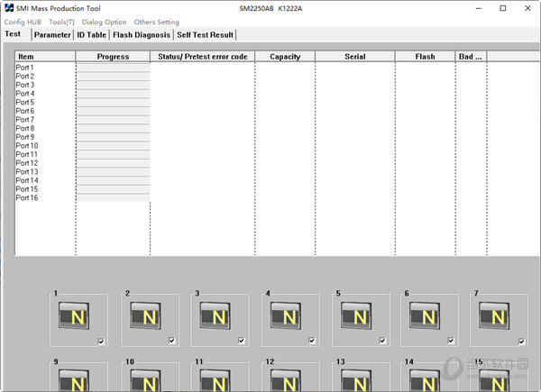Uncheck the port 3 checkbox
Screen dimensions: 541x392
(x=242, y=341)
